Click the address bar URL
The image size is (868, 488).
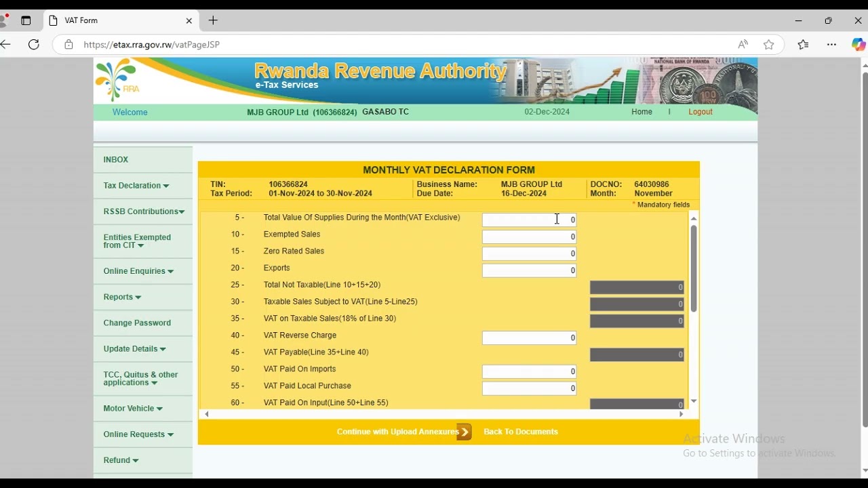[x=152, y=45]
